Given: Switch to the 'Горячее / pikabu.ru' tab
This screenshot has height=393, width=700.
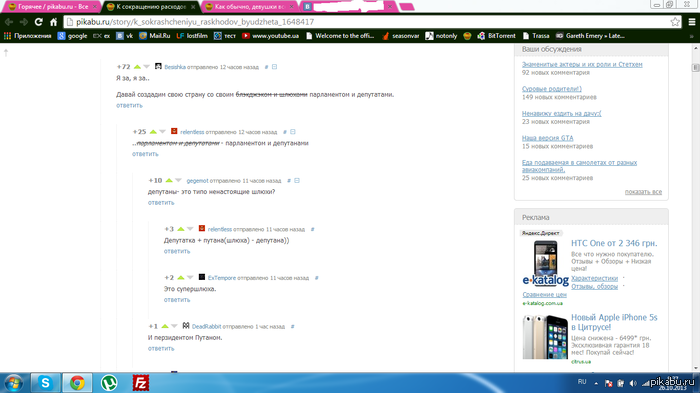Looking at the screenshot, I should click(x=50, y=7).
